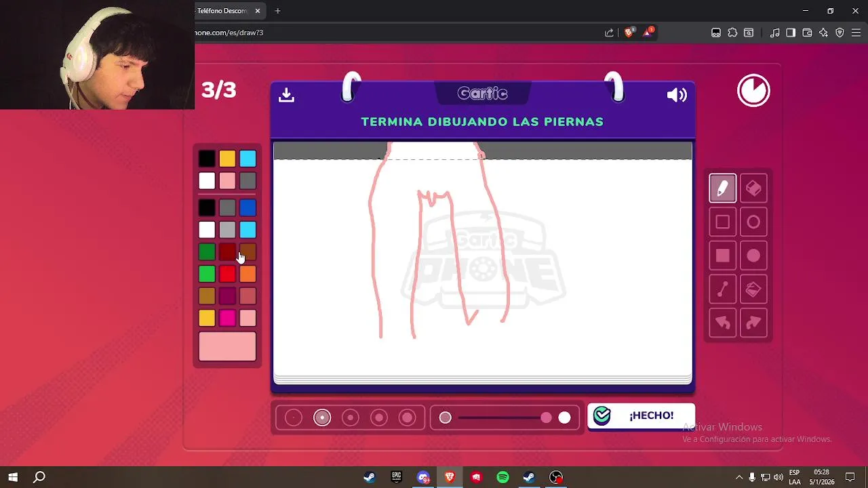Open the Leo AI sparkle icon

pos(823,33)
